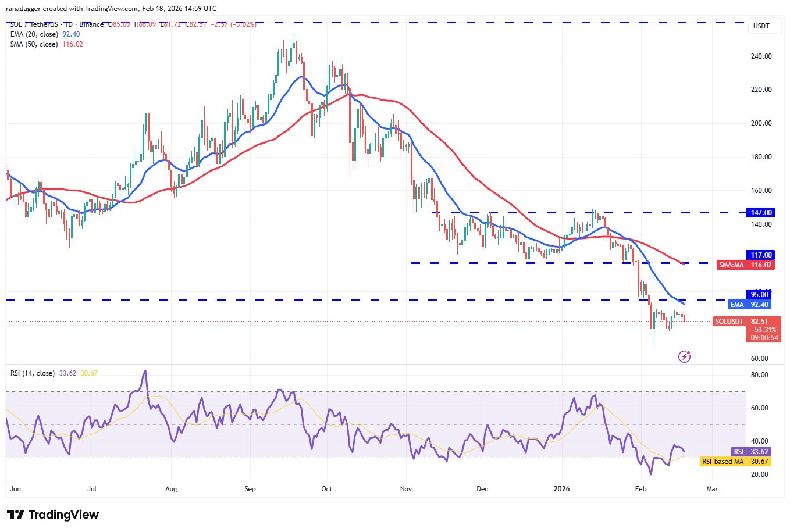
Task: Click the purple lightning event icon
Action: 684,356
